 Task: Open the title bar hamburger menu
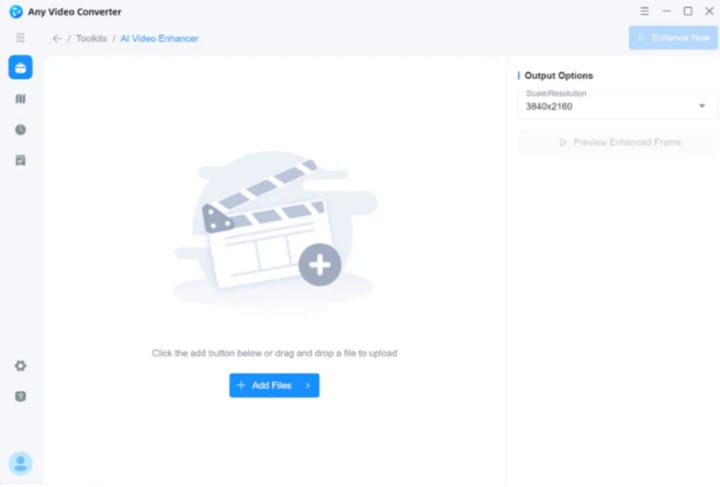(x=644, y=11)
